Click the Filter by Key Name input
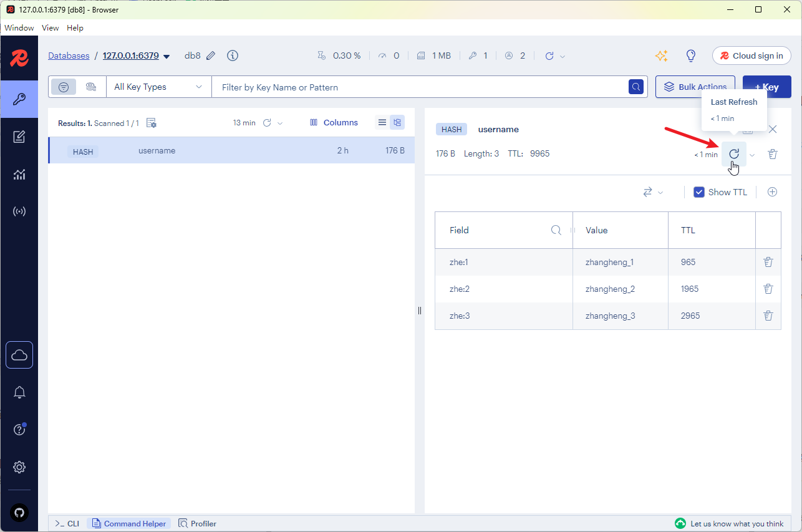The height and width of the screenshot is (532, 802). pos(420,87)
